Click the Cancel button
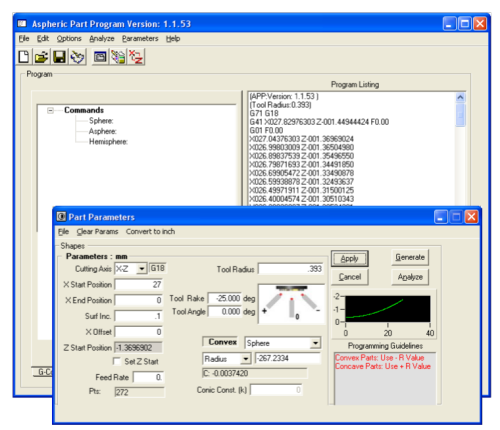Viewport: 500px width, 430px height. (350, 277)
